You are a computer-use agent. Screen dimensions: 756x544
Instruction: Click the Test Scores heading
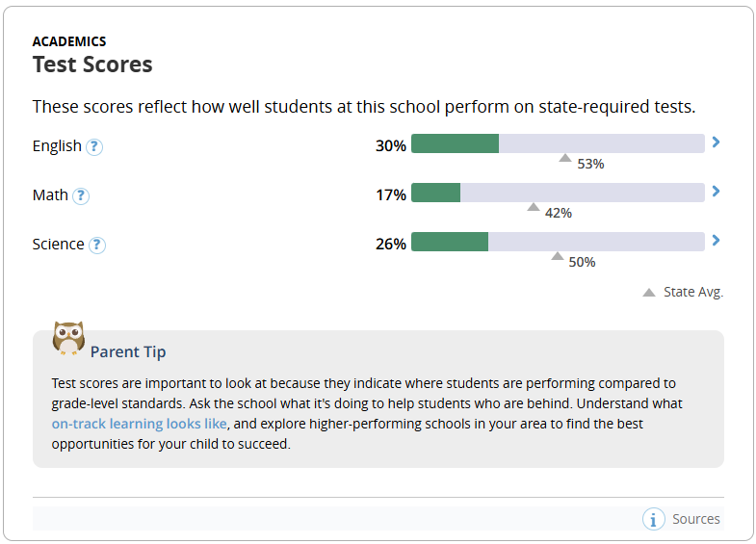[92, 65]
